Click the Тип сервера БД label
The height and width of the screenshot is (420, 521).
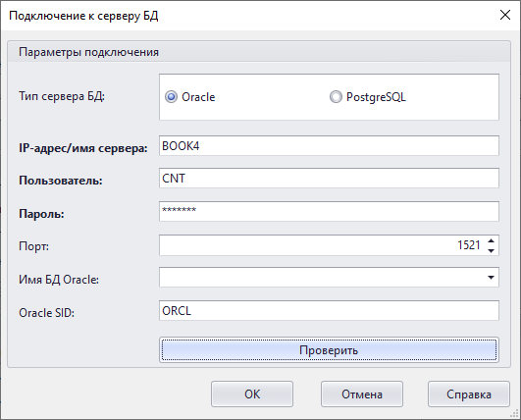click(x=62, y=96)
